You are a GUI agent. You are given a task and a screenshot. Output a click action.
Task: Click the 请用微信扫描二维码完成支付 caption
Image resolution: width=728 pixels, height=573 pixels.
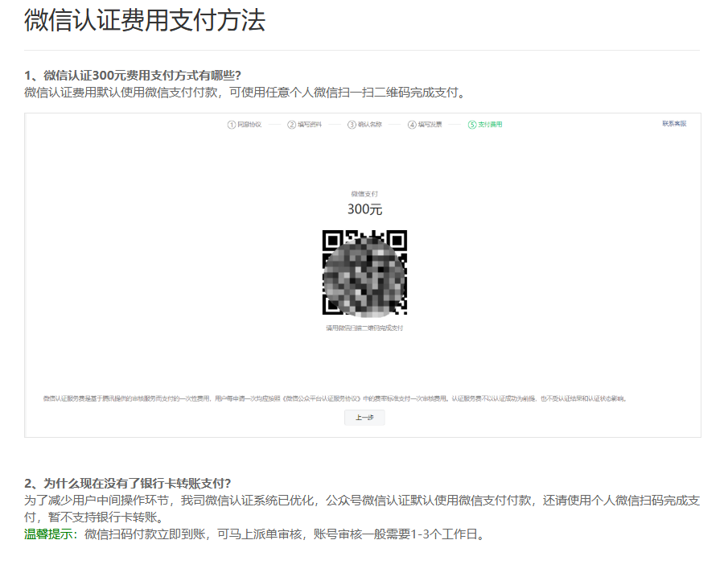(x=364, y=328)
